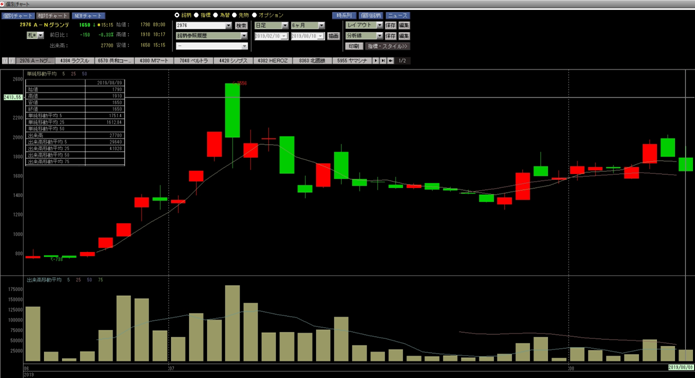
Task: Open the 時系列 view
Action: pyautogui.click(x=344, y=16)
